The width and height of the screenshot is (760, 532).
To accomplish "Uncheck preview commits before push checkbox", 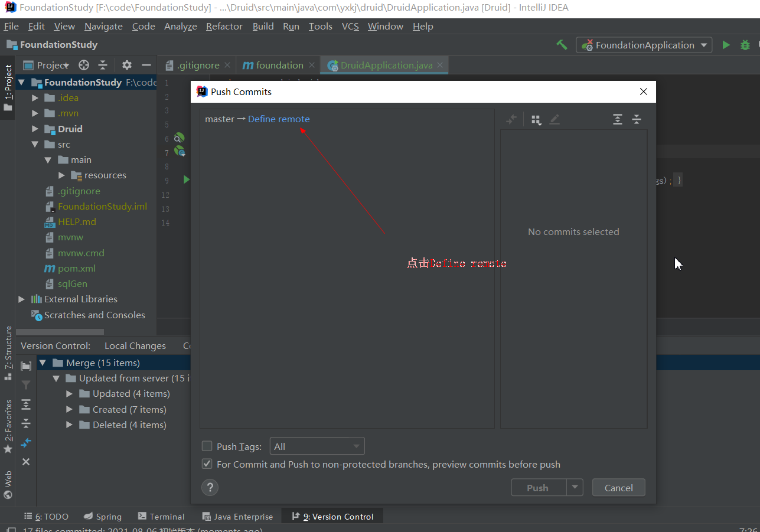I will [x=207, y=464].
